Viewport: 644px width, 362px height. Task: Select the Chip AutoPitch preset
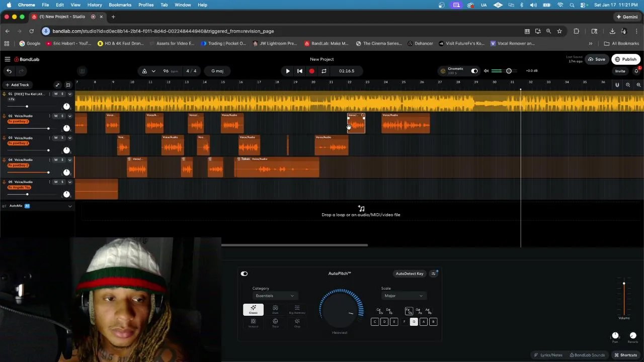[297, 323]
